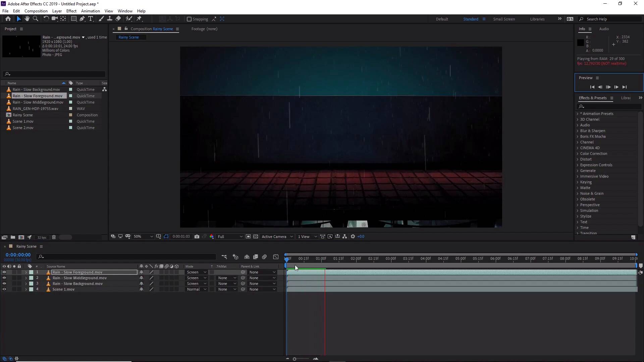Switch to the Audio panel tab

(x=604, y=29)
